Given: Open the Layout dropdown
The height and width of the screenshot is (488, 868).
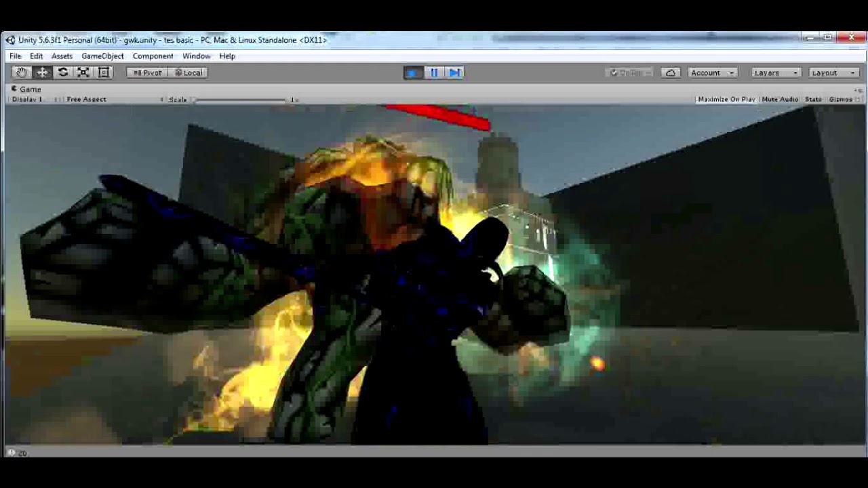Looking at the screenshot, I should tap(833, 73).
